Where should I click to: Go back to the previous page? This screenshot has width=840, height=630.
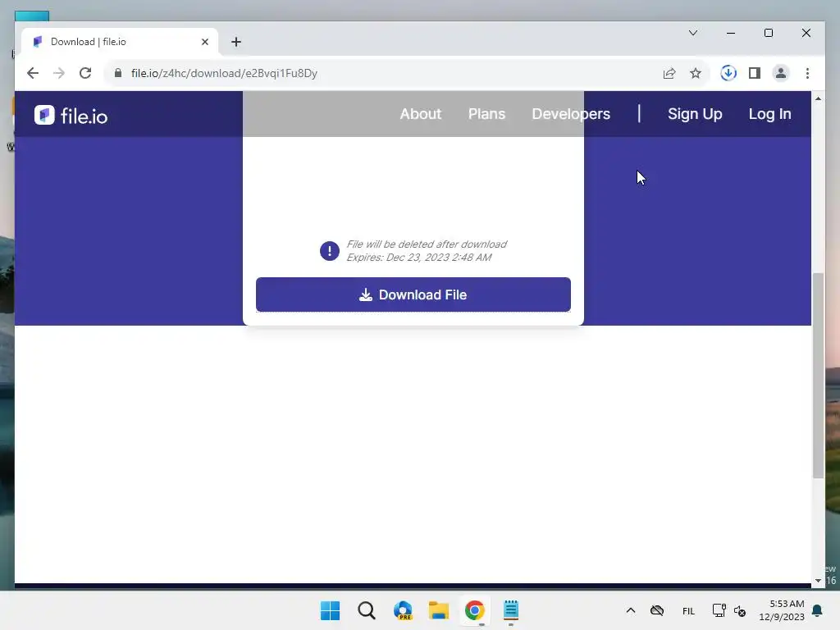point(33,73)
